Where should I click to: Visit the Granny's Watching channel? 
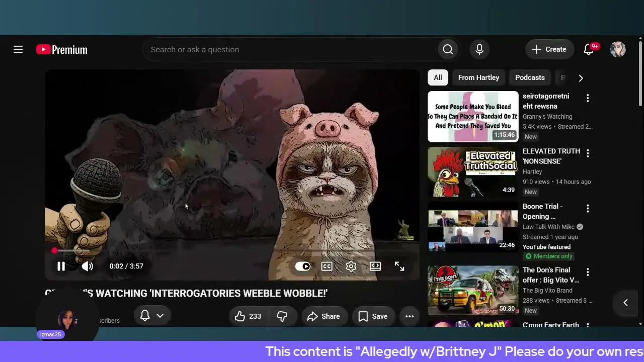coord(547,116)
